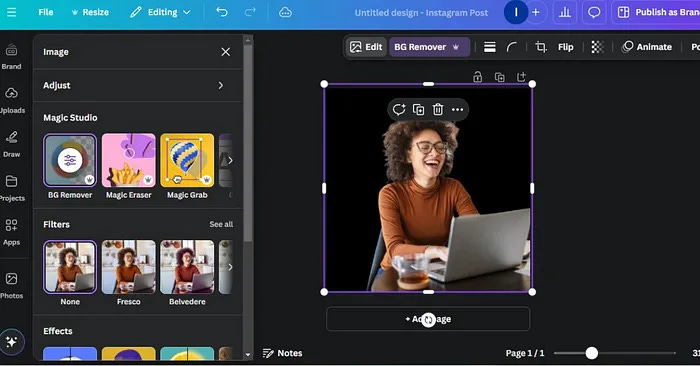The image size is (700, 366).
Task: Click the Page 1 / 1 indicator
Action: click(525, 353)
